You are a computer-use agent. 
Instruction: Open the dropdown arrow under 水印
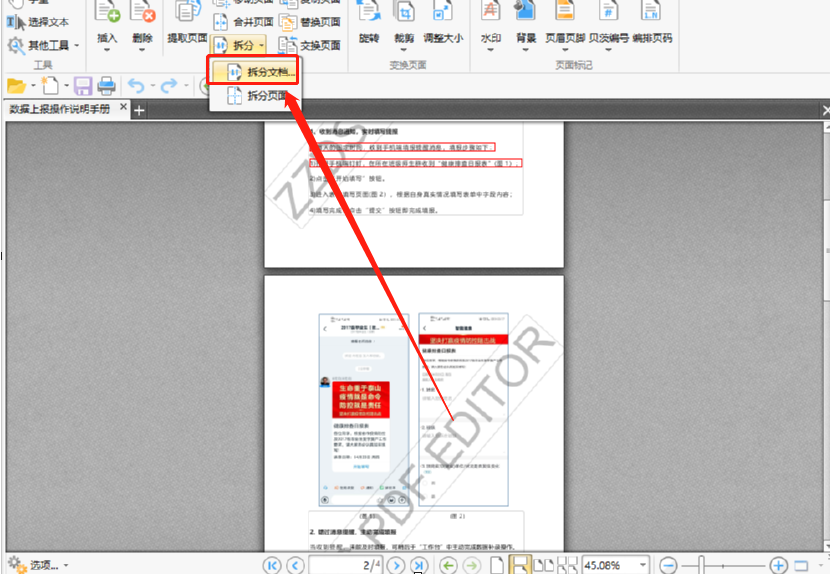pos(490,50)
